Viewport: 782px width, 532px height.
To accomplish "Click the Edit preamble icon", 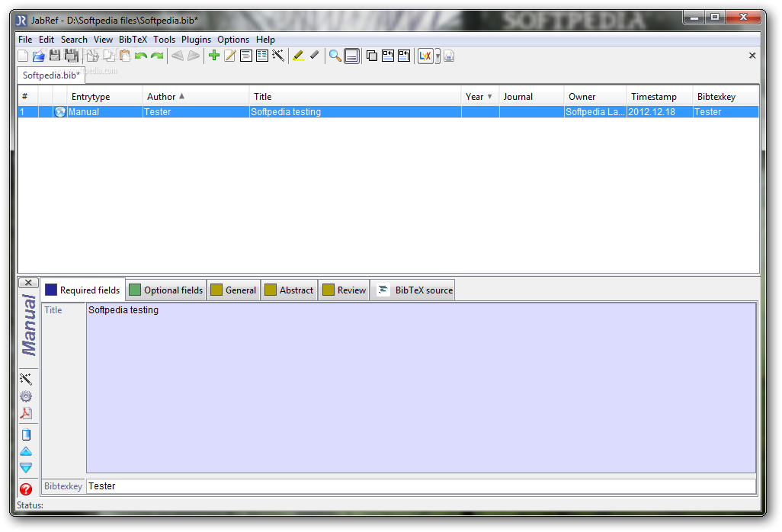I will tap(246, 56).
